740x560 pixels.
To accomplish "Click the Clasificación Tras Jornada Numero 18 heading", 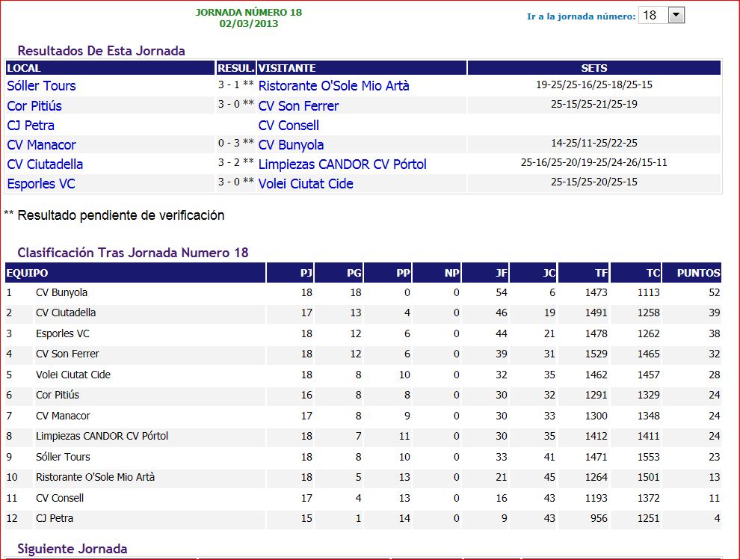I will (133, 253).
